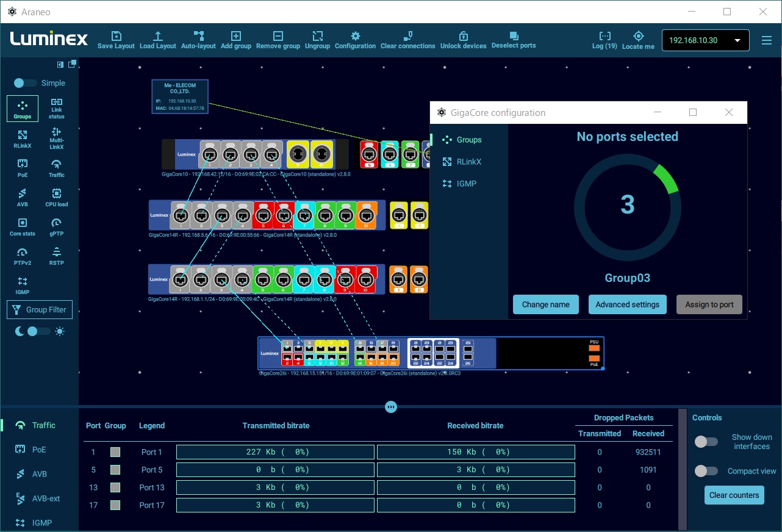Viewport: 782px width, 532px height.
Task: Select the Traffic view in left sidebar
Action: pos(56,167)
